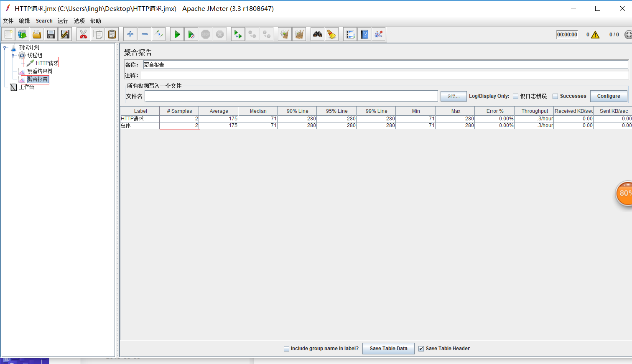632x364 pixels.
Task: Open the 编辑 menu
Action: click(x=25, y=21)
